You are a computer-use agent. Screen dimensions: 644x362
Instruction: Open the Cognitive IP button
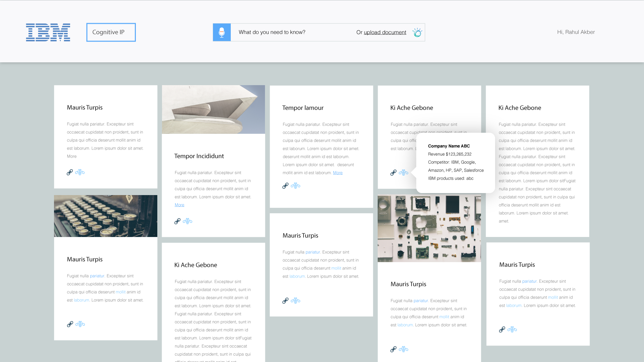(x=111, y=32)
